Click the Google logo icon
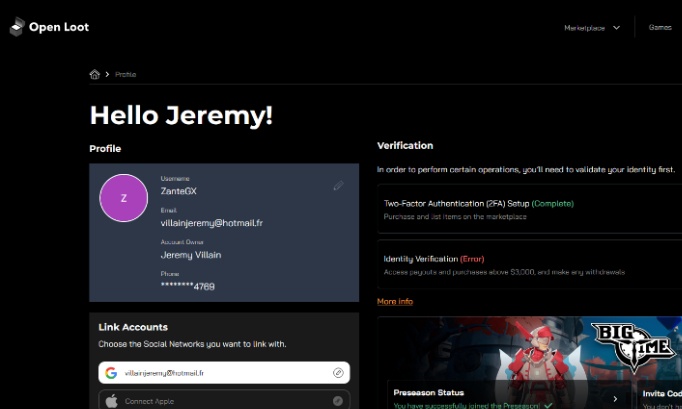This screenshot has width=682, height=409. 112,373
